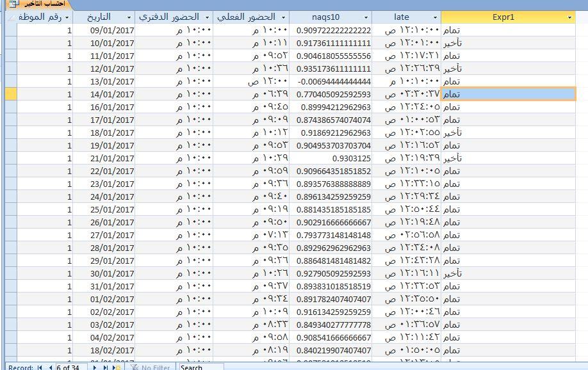This screenshot has width=588, height=370.
Task: Expand التاريخ column sort dropdown
Action: point(129,17)
